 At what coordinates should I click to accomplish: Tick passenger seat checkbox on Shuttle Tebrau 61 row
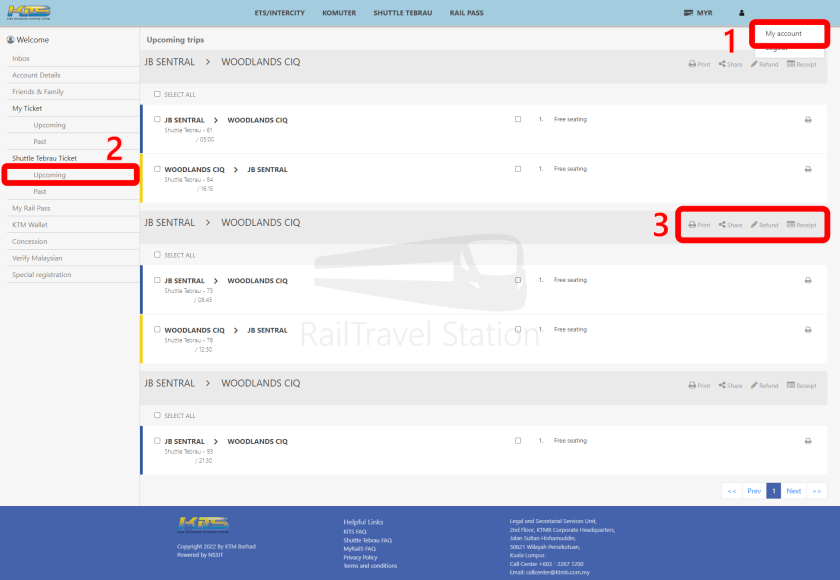518,119
